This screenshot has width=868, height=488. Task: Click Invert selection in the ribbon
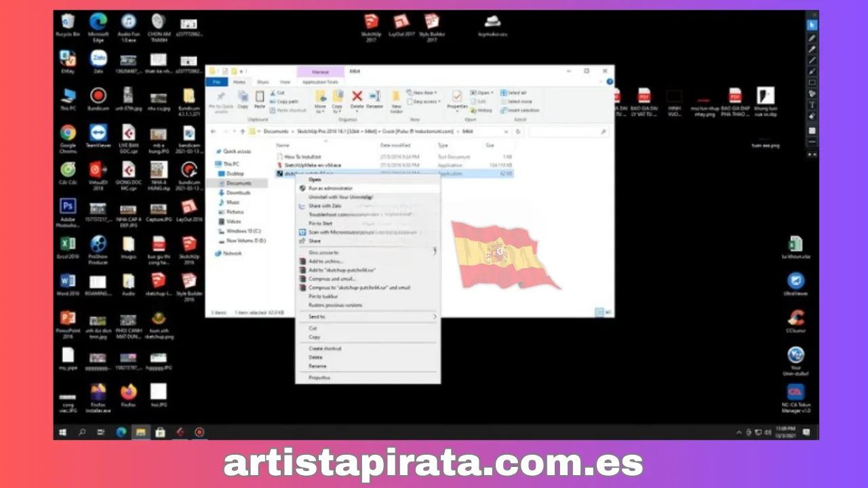(x=520, y=110)
